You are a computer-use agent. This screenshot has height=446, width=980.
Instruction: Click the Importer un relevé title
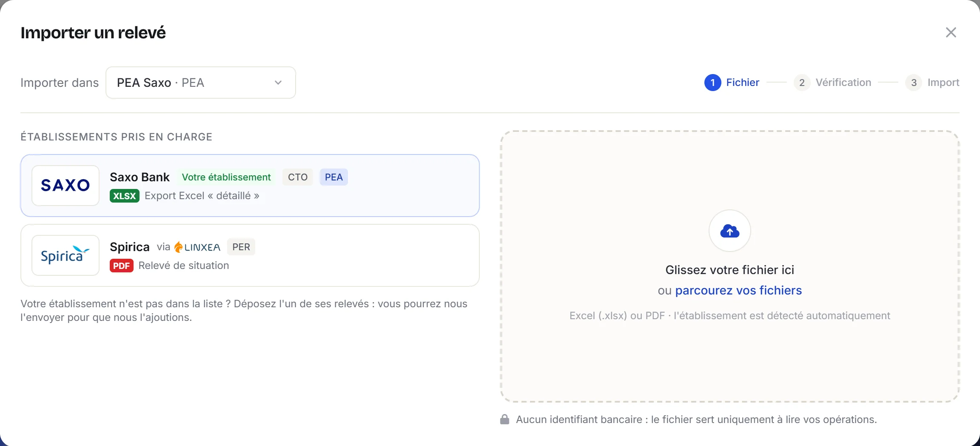coord(93,33)
